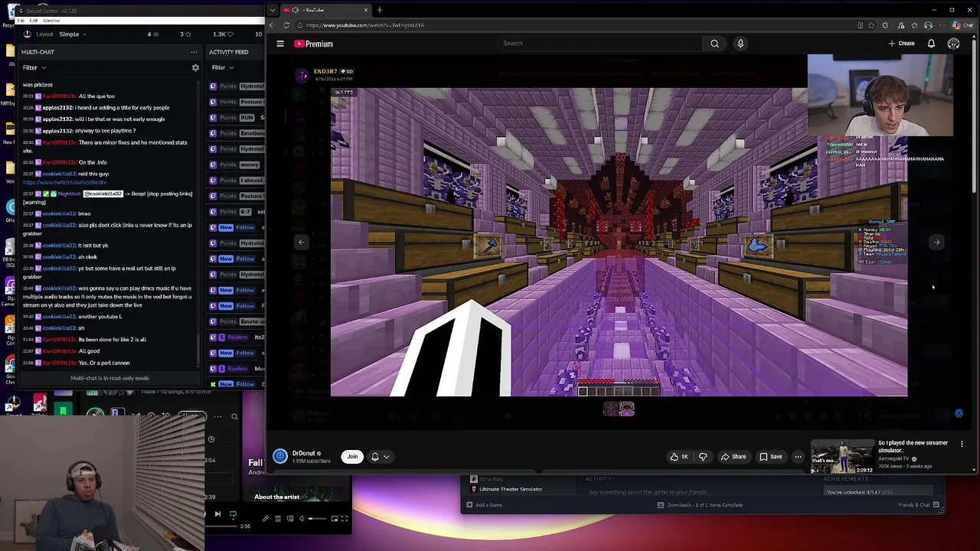This screenshot has height=551, width=980.
Task: Open the music player queue icon
Action: 278,519
